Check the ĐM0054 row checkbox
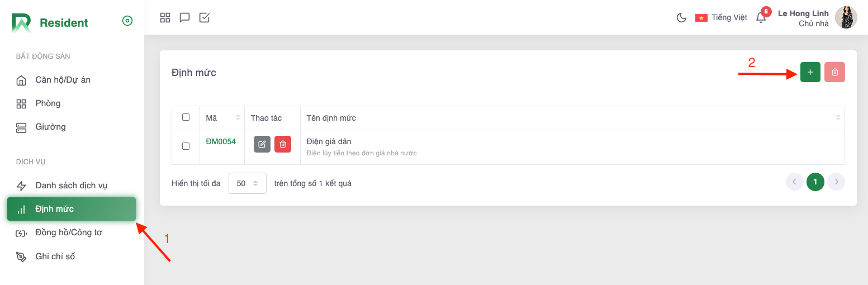Image resolution: width=868 pixels, height=285 pixels. pyautogui.click(x=186, y=146)
